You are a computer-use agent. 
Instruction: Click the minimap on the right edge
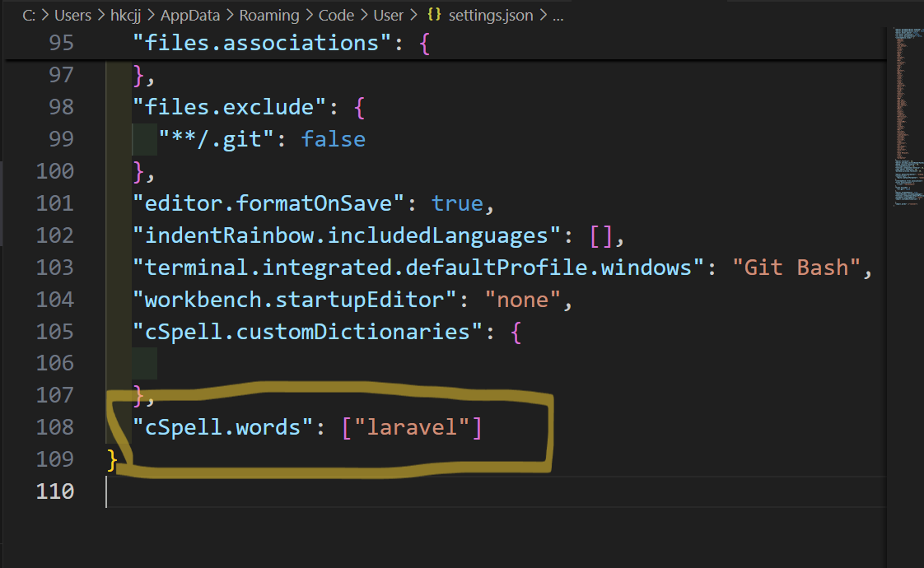click(906, 123)
